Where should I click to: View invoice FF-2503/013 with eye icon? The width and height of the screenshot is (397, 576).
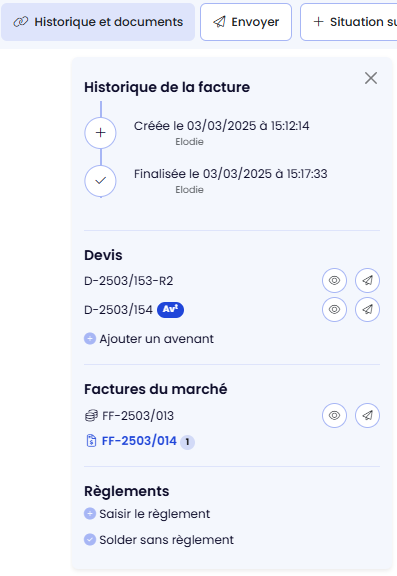point(334,415)
